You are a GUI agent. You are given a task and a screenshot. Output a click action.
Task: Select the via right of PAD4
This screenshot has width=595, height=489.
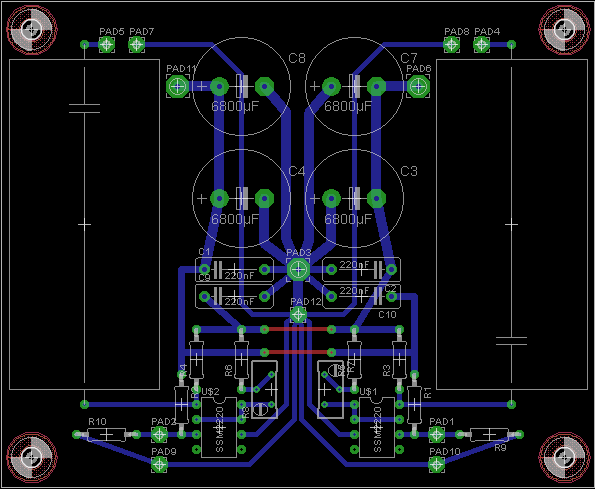[x=512, y=45]
